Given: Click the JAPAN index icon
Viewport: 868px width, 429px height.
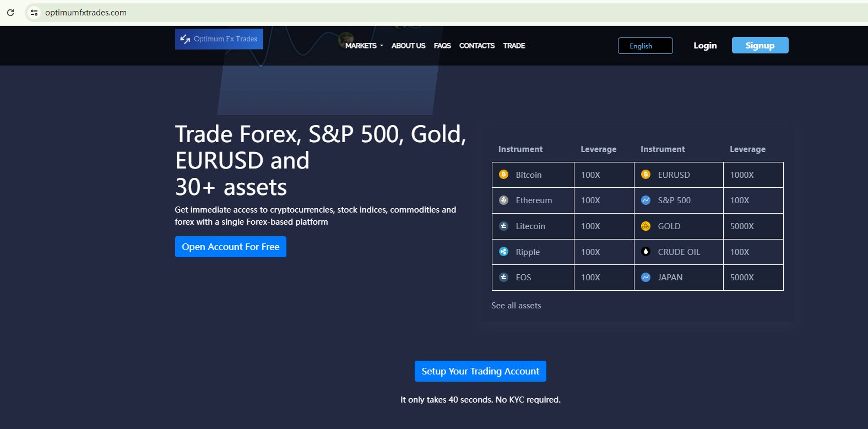Looking at the screenshot, I should coord(646,278).
